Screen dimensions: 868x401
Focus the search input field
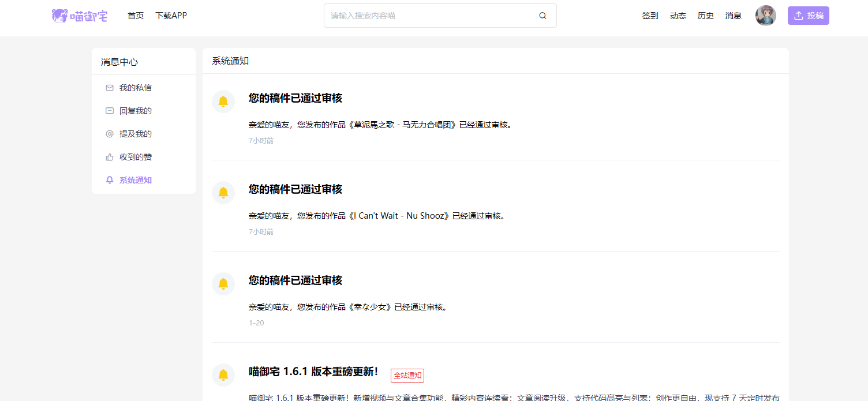(430, 16)
